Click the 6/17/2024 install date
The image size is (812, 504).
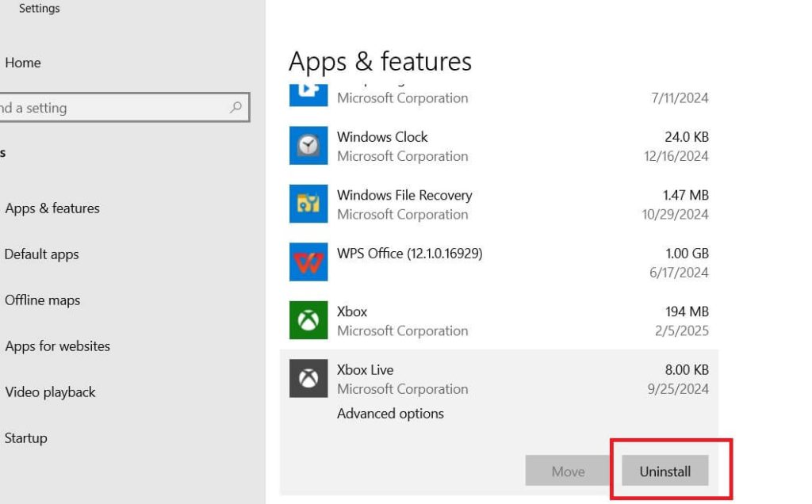coord(679,272)
